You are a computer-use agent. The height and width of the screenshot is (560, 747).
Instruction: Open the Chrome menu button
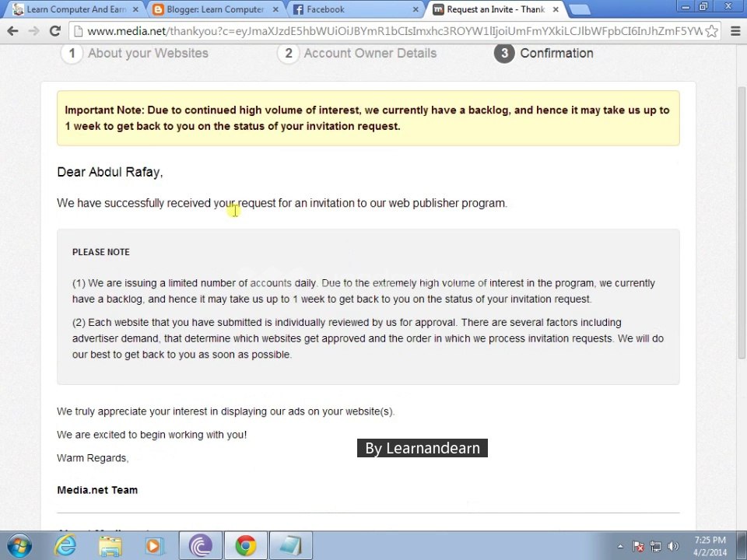pos(735,31)
